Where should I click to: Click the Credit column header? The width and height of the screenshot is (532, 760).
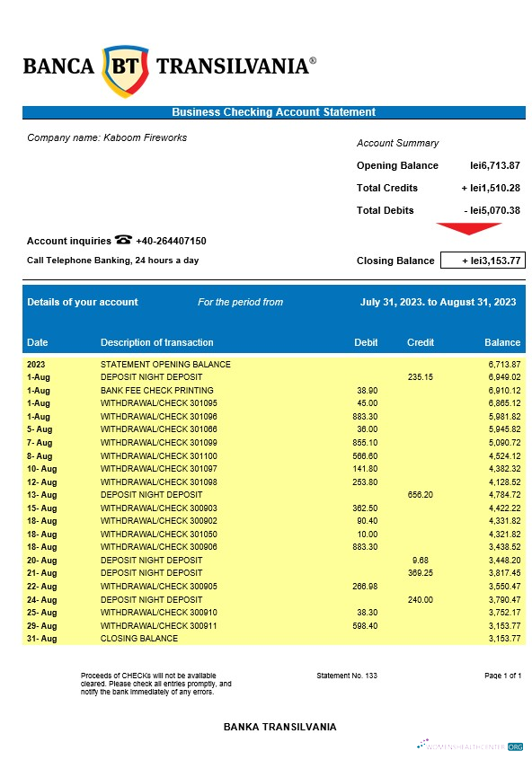tap(421, 342)
